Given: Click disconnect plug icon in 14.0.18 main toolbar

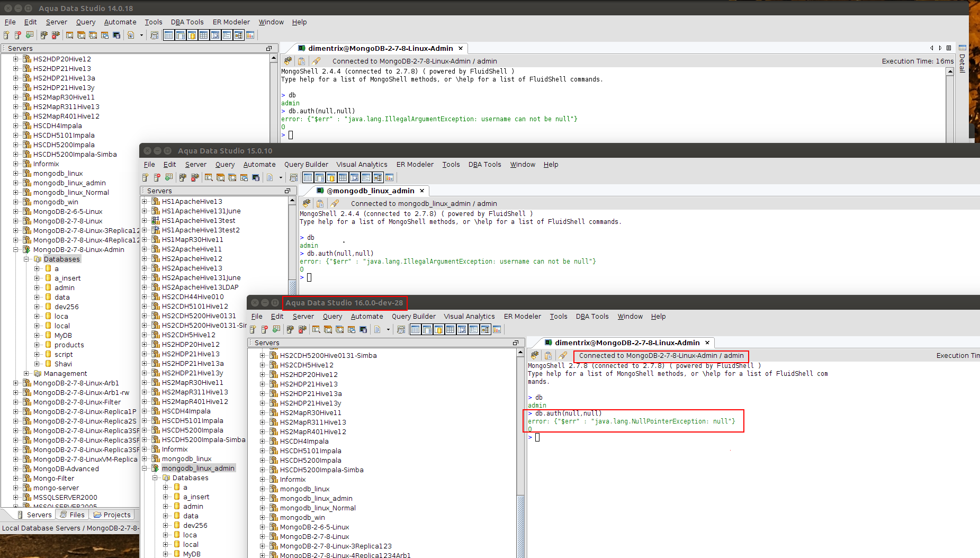Looking at the screenshot, I should [56, 35].
